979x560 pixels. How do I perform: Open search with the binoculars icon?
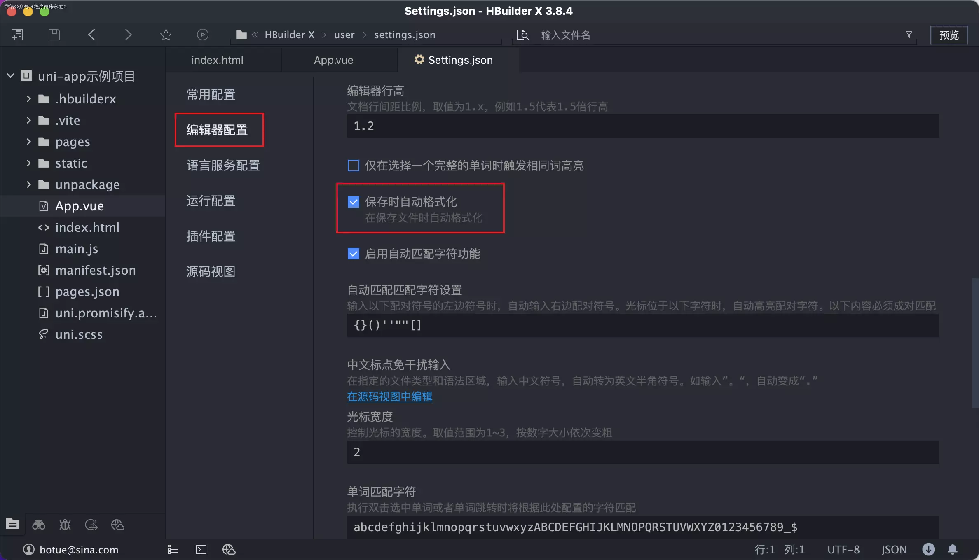[39, 525]
